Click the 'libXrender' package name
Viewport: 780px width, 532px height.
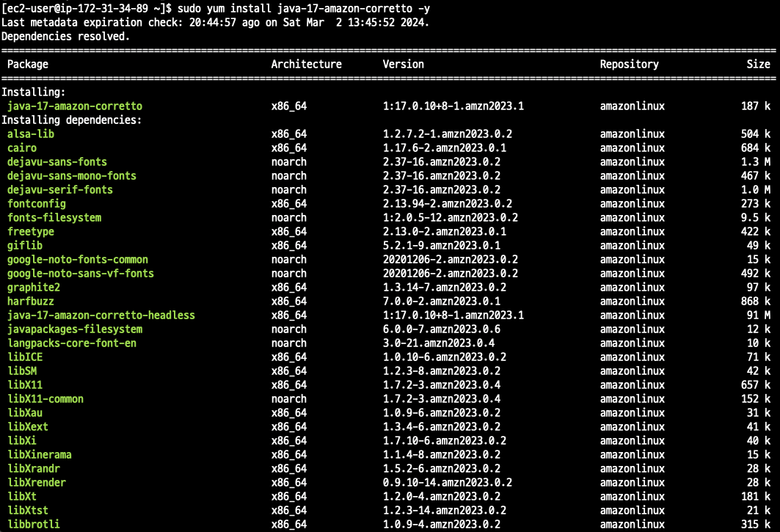pos(36,482)
